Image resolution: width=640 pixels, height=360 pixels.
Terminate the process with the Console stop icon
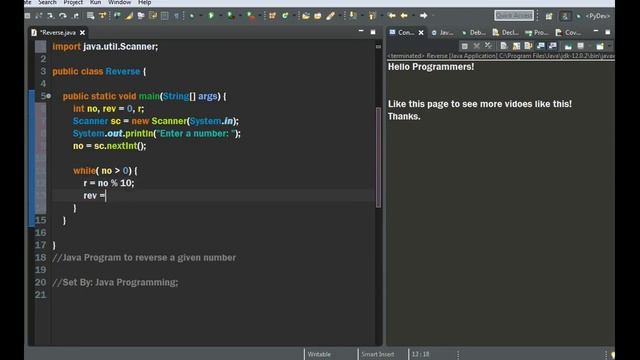click(464, 46)
